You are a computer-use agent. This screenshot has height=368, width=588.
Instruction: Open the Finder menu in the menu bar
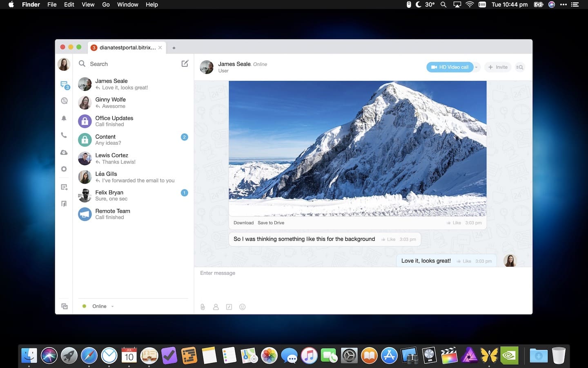31,4
